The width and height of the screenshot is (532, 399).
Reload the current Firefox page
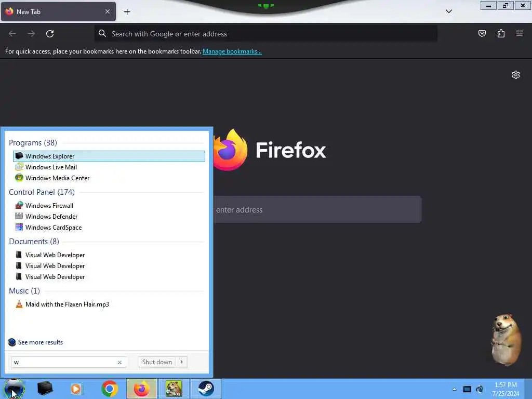pos(50,34)
